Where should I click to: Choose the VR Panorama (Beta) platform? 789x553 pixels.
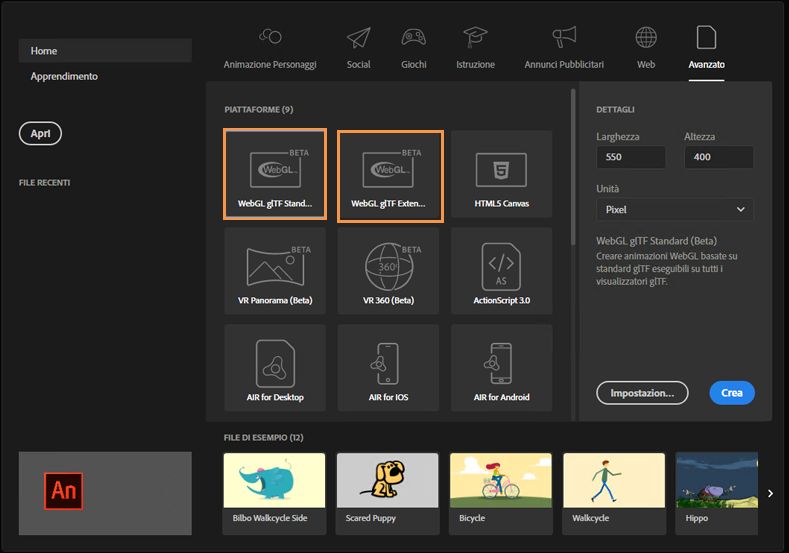click(275, 271)
